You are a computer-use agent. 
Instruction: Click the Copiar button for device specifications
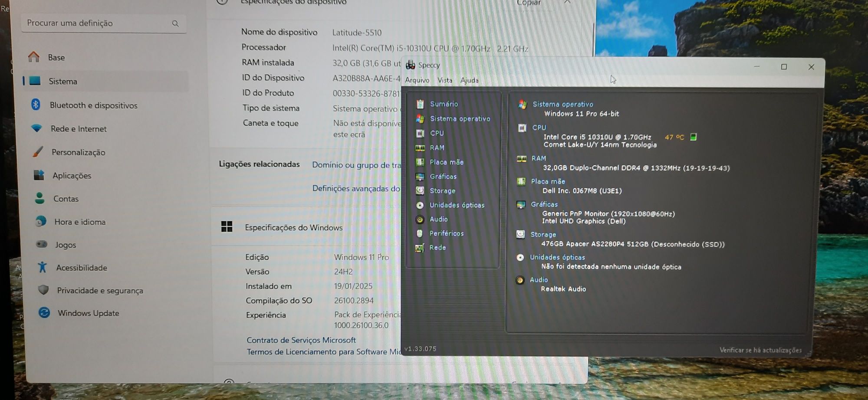tap(529, 3)
